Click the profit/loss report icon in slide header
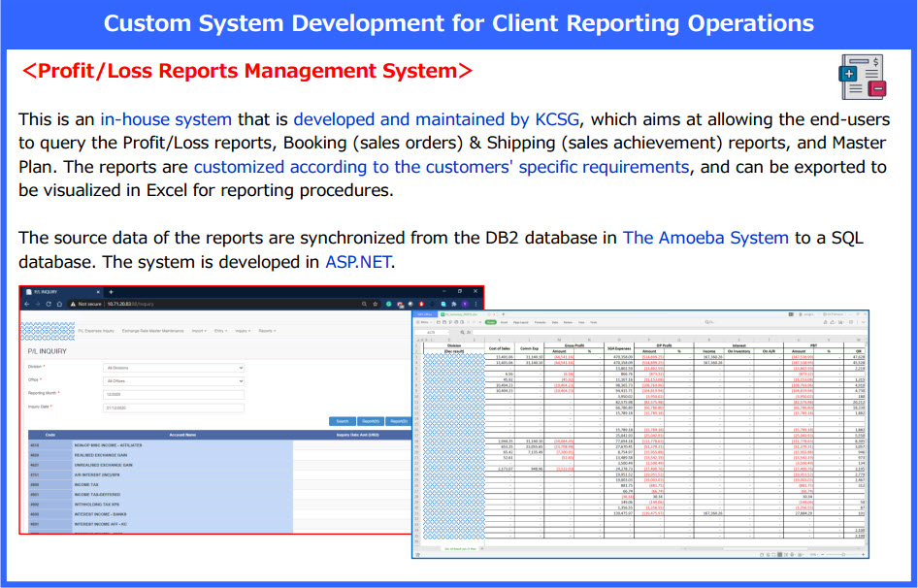This screenshot has width=918, height=588. tap(863, 77)
